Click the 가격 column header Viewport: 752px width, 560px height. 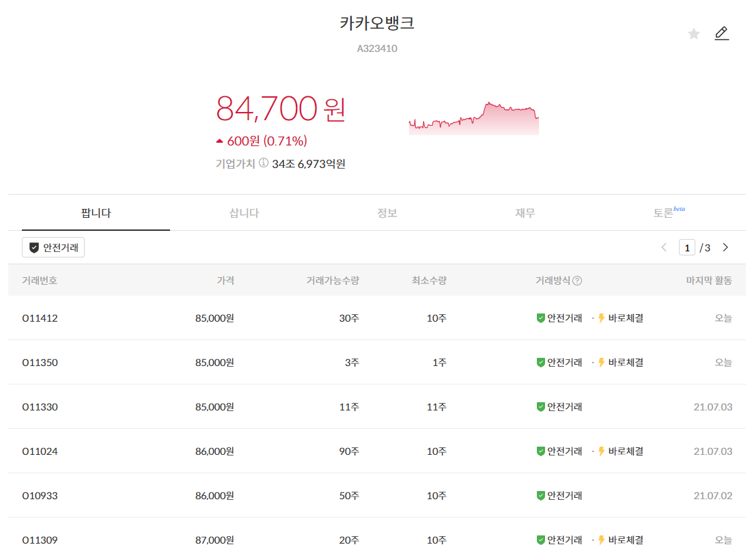click(225, 281)
